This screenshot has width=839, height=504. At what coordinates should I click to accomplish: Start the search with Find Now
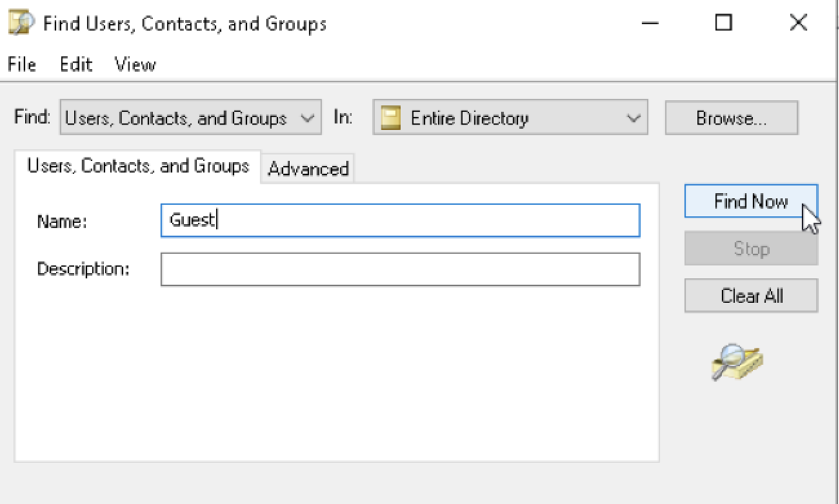(x=751, y=201)
